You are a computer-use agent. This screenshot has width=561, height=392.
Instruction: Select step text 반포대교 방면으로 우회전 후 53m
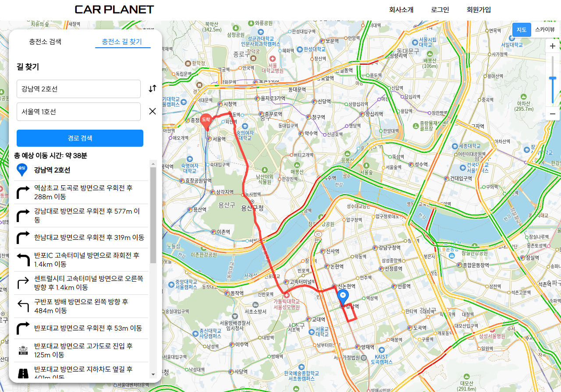pyautogui.click(x=88, y=328)
